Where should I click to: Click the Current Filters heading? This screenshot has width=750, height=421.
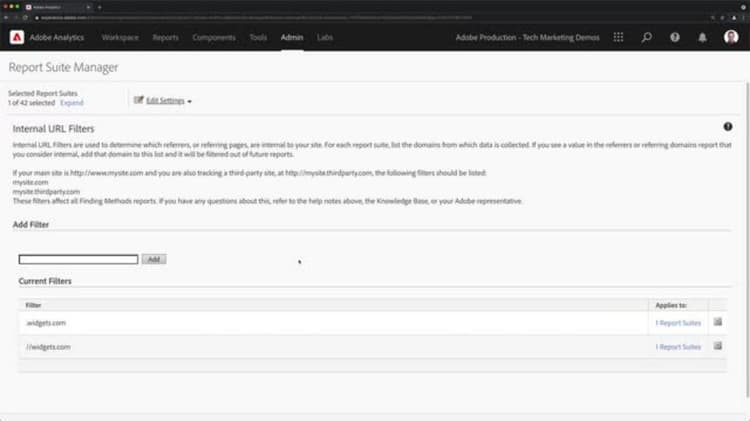(x=45, y=281)
